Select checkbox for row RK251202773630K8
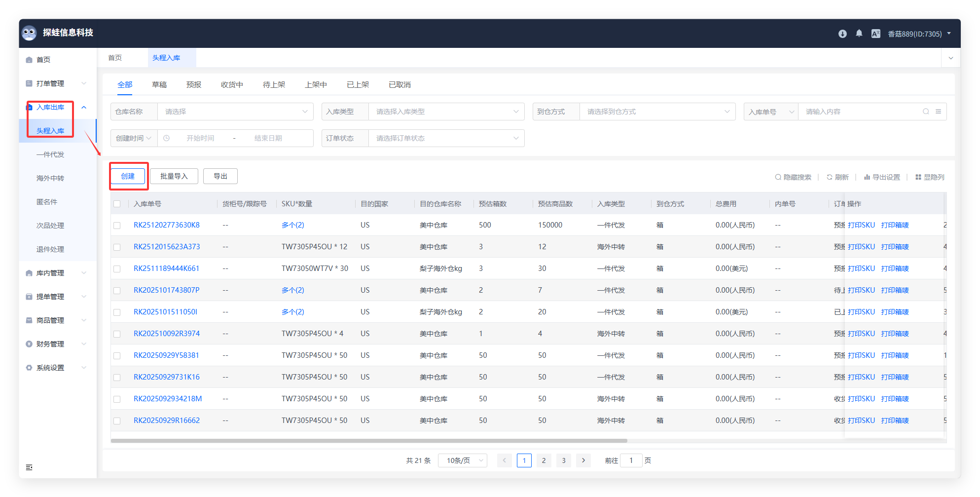This screenshot has width=980, height=497. coord(117,226)
